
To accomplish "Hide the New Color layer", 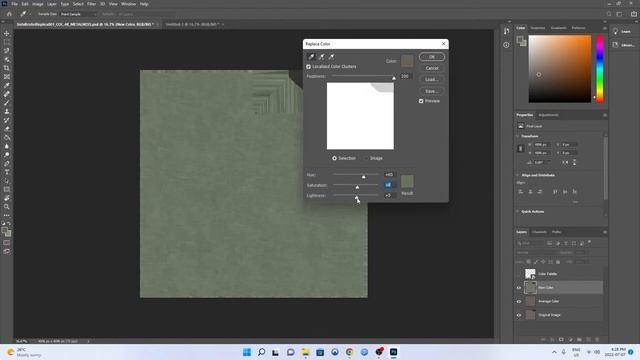I will tap(519, 288).
